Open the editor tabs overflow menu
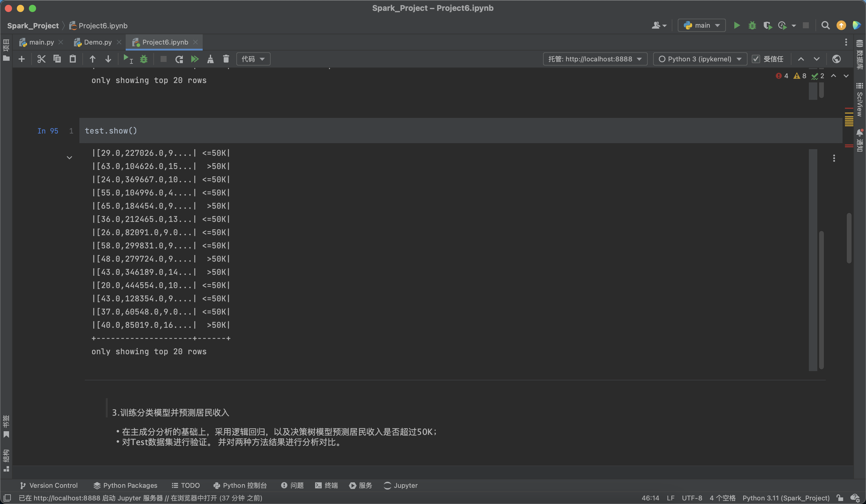 pos(846,42)
